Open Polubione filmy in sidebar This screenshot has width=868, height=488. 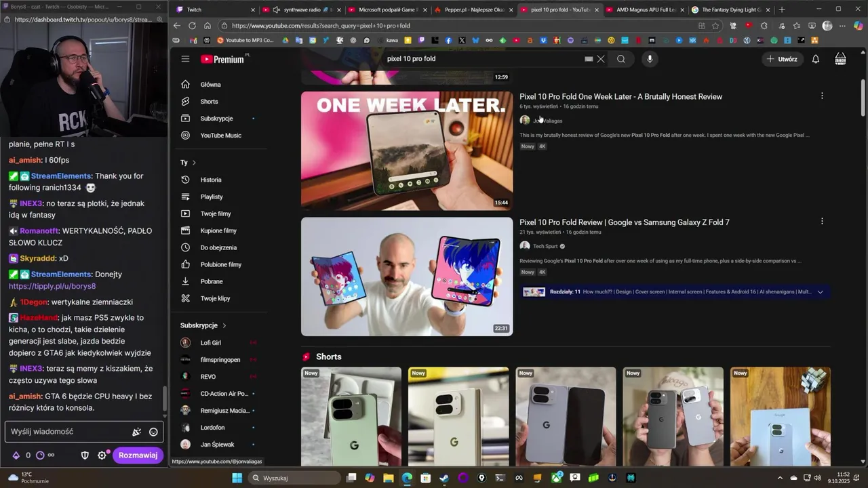coord(221,264)
